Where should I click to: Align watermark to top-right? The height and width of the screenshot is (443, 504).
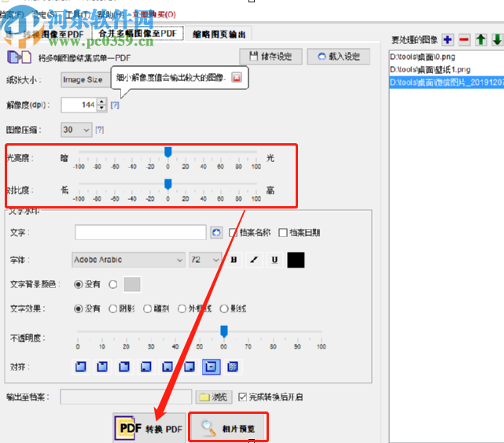pyautogui.click(x=124, y=367)
